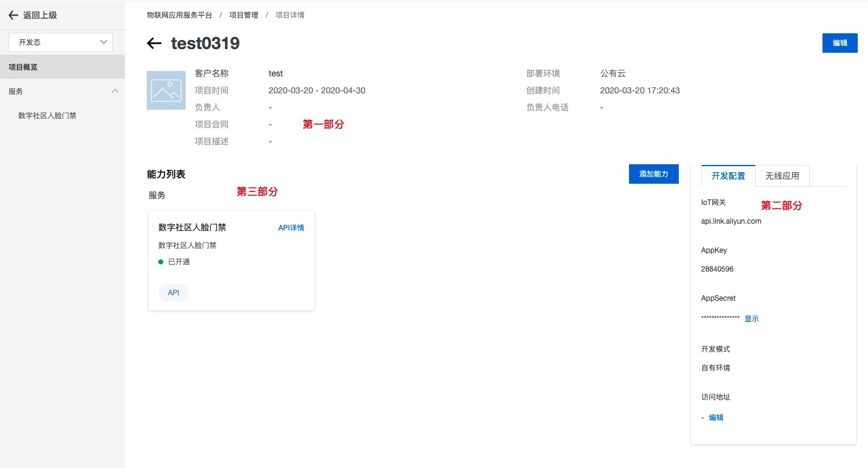Click the customer name value test
The width and height of the screenshot is (868, 468).
click(x=276, y=73)
